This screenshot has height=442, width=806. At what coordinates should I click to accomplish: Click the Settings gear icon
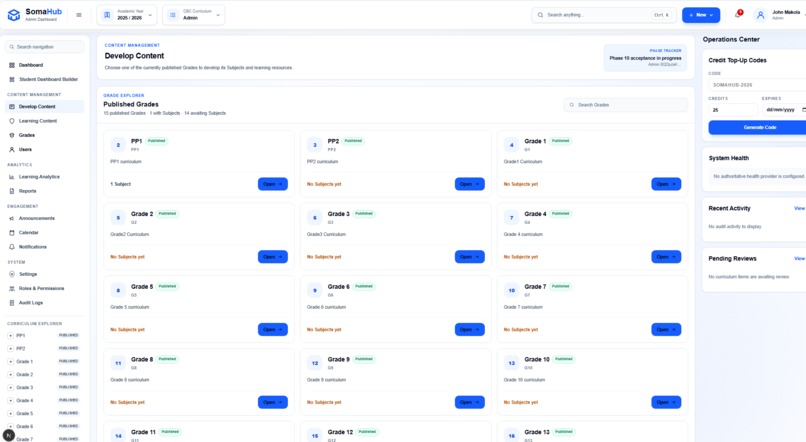(x=12, y=274)
